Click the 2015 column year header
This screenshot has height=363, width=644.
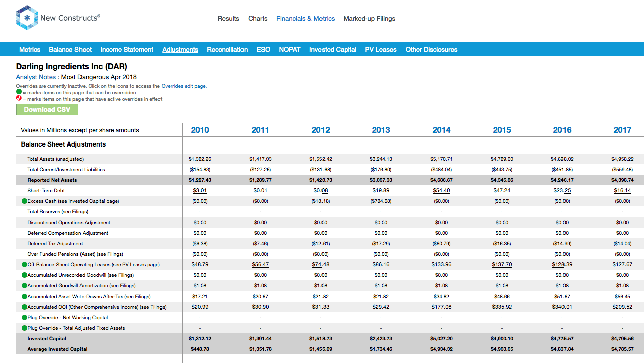coord(502,130)
